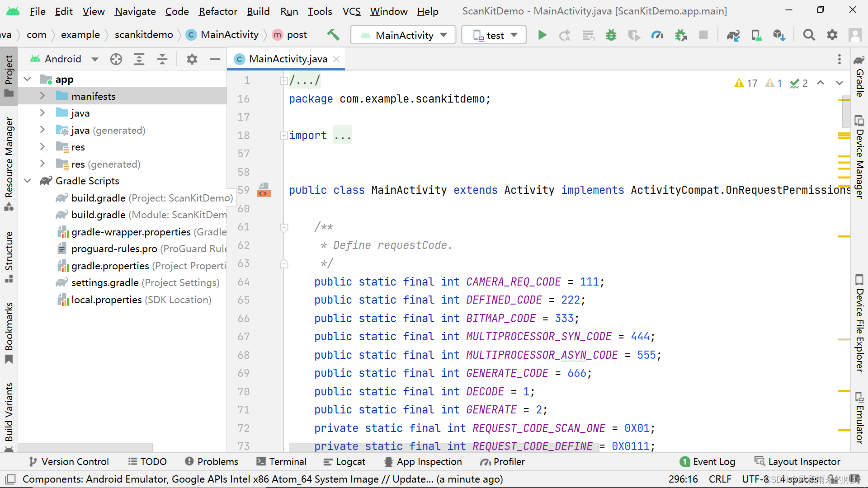Open the Event Log panel
The image size is (868, 488).
coord(708,461)
